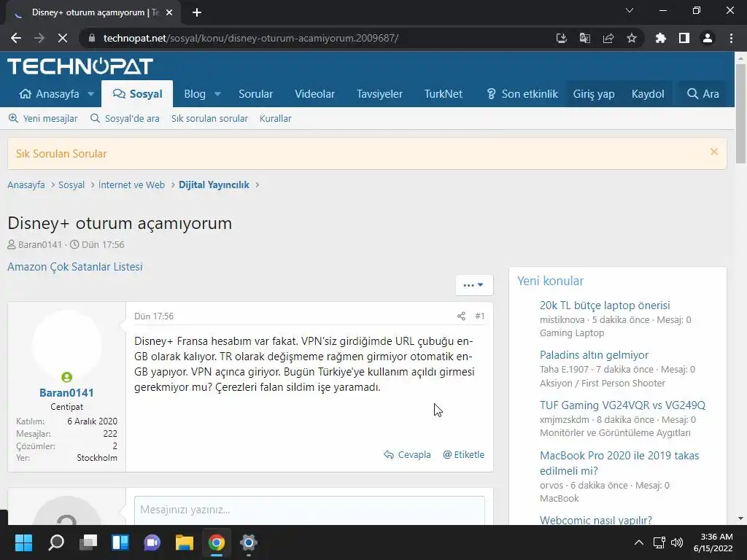Image resolution: width=747 pixels, height=560 pixels.
Task: Open Paladins altın gelmiyor topic
Action: (x=594, y=355)
